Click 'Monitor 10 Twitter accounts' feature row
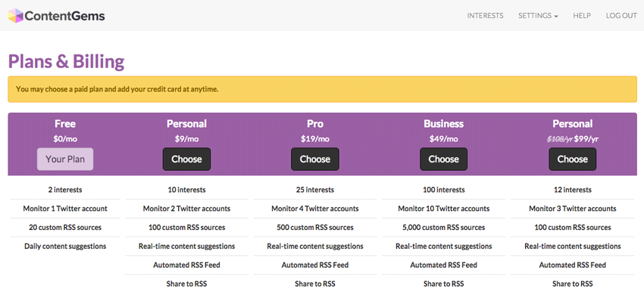This screenshot has width=644, height=305. coord(443,209)
